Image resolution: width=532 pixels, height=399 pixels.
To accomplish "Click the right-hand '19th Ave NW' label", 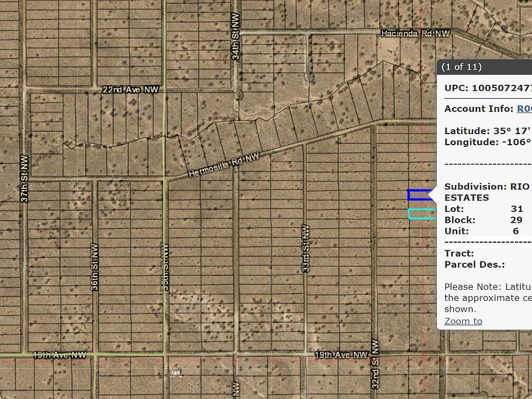I will (x=341, y=355).
